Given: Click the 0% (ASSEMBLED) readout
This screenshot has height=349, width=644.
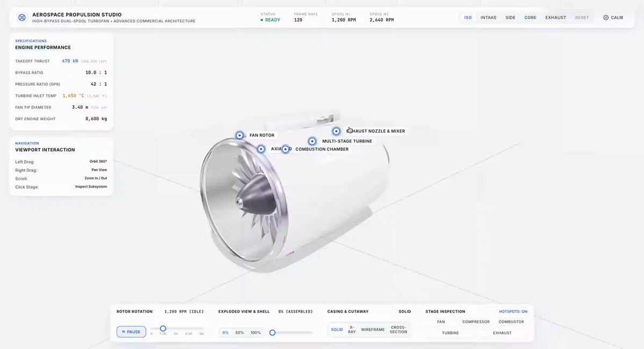Looking at the screenshot, I should pyautogui.click(x=295, y=311).
